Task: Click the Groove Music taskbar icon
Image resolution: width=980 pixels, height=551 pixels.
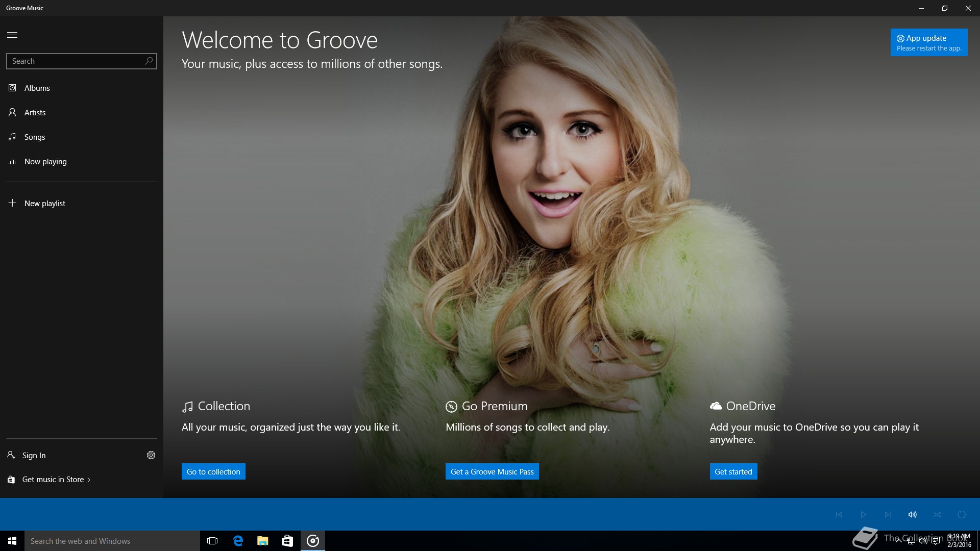Action: tap(313, 541)
